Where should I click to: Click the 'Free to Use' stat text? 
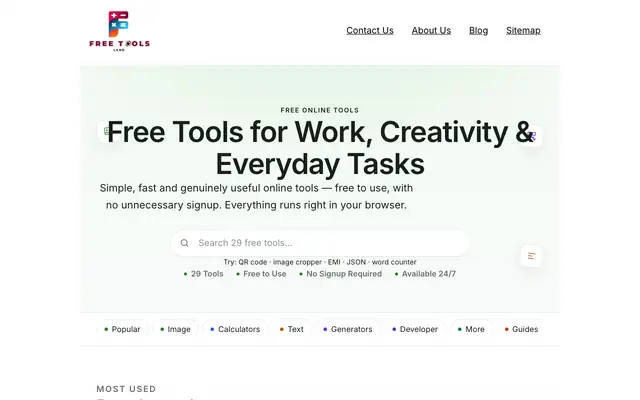click(x=264, y=274)
